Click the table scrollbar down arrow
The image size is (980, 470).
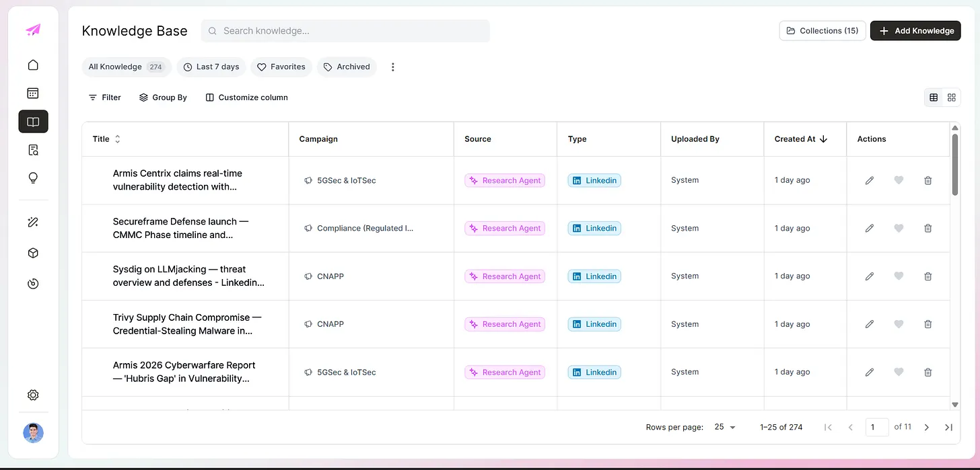click(955, 405)
